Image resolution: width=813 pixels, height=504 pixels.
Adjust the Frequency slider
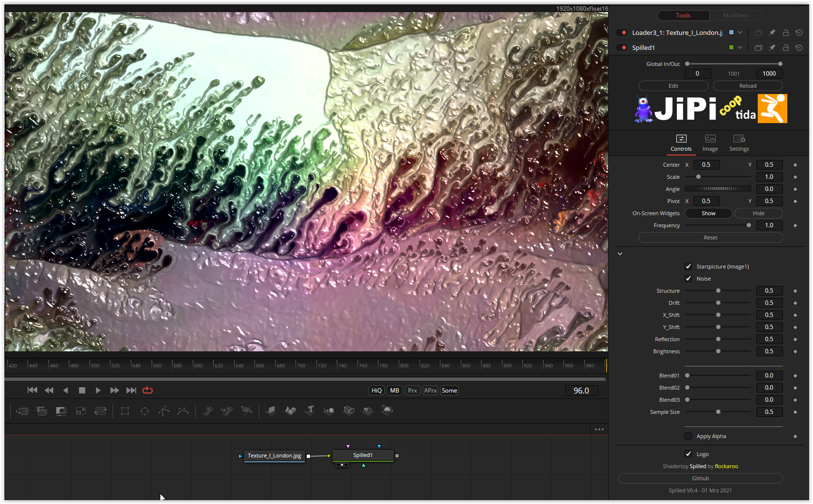pos(718,225)
